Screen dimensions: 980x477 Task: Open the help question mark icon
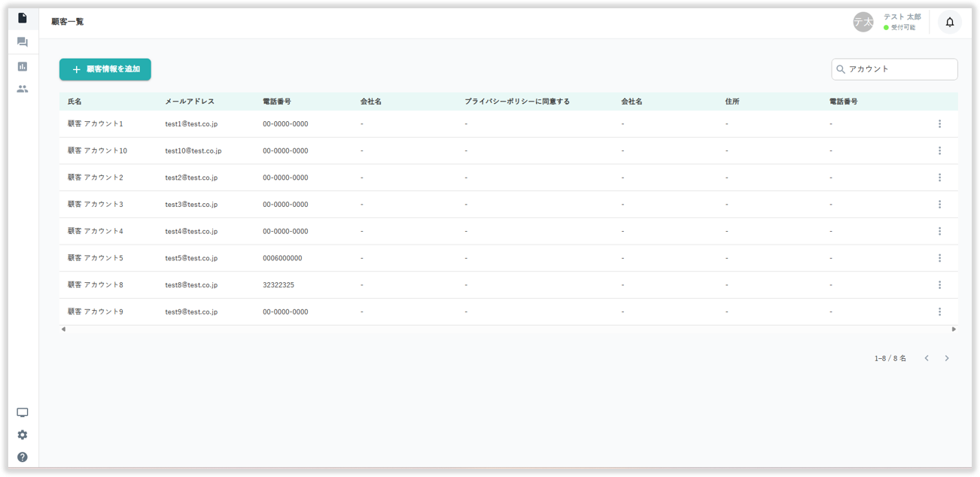[23, 457]
